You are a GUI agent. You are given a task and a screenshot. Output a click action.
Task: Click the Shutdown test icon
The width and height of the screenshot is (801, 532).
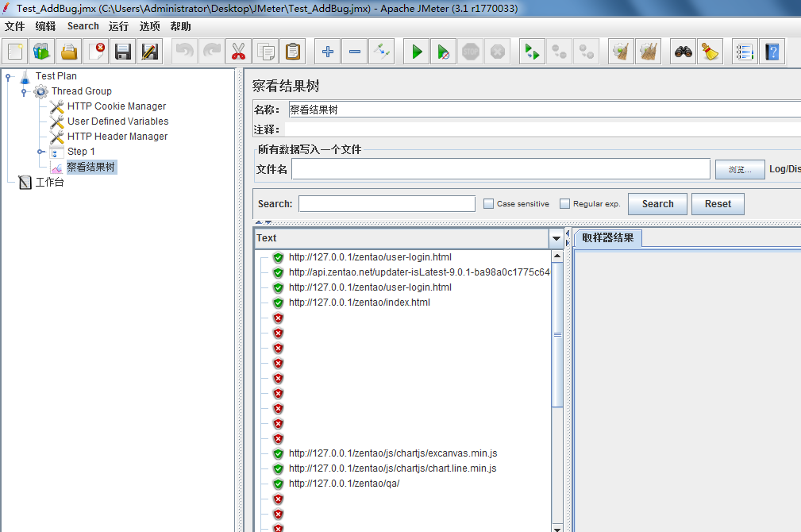pyautogui.click(x=498, y=51)
